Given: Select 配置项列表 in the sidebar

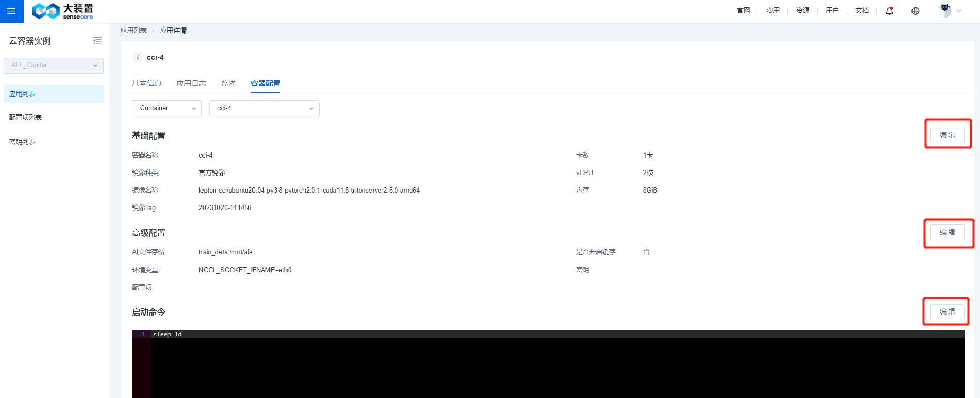Looking at the screenshot, I should pyautogui.click(x=26, y=117).
